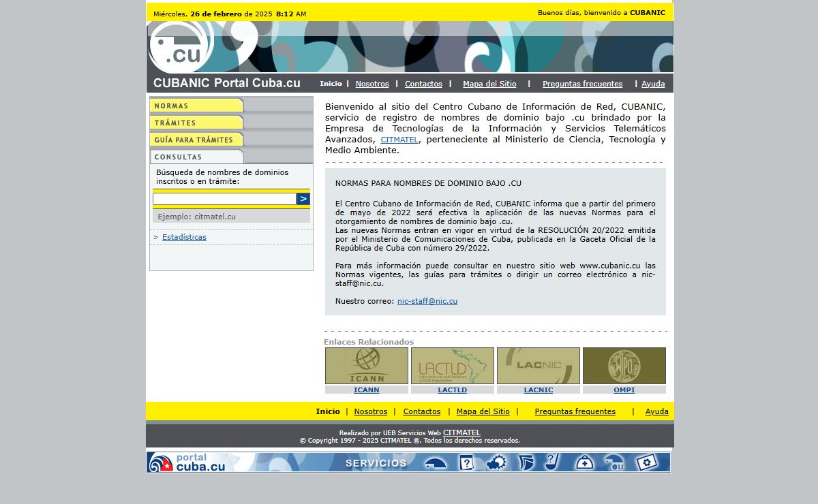The width and height of the screenshot is (818, 504).
Task: Click the .cu umbrella icon in Servicios bar
Action: (614, 463)
